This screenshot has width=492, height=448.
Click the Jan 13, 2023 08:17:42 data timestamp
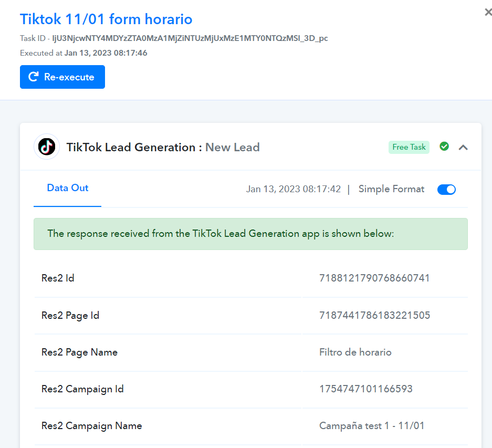click(x=293, y=189)
